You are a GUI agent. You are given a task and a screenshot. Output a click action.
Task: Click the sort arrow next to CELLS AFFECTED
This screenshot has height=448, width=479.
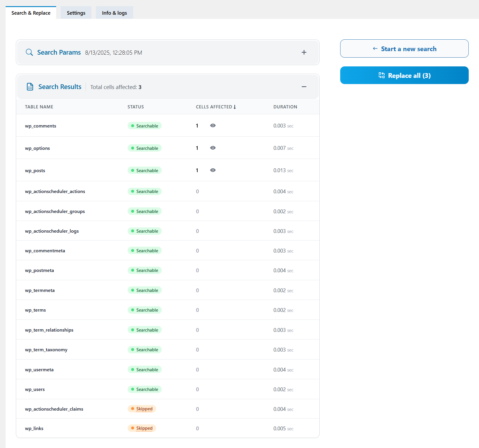235,107
